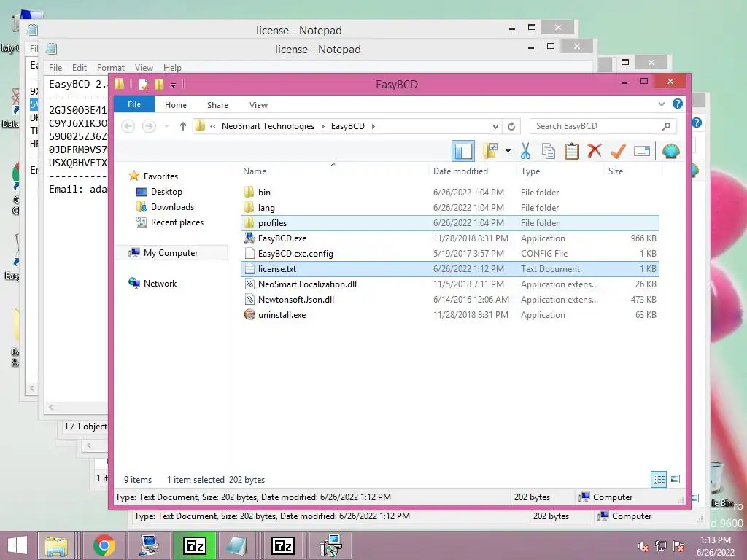Open Folder Options from the toolbar
The image size is (747, 560).
(490, 152)
